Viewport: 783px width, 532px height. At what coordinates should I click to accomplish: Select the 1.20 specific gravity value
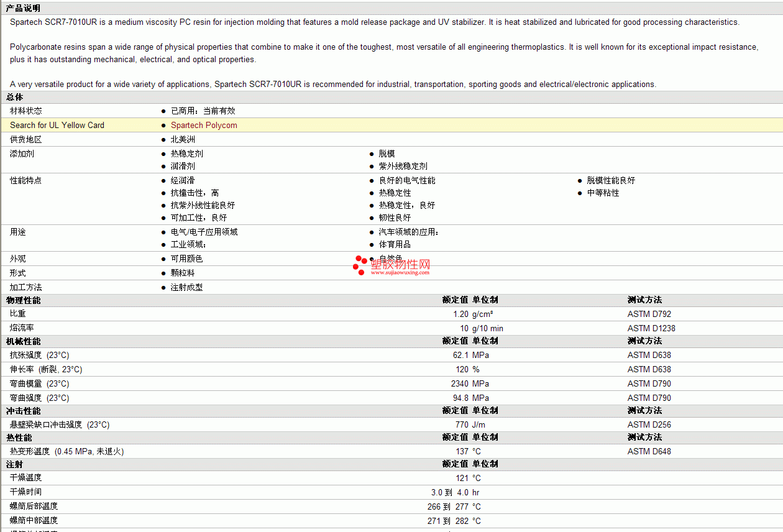(460, 314)
